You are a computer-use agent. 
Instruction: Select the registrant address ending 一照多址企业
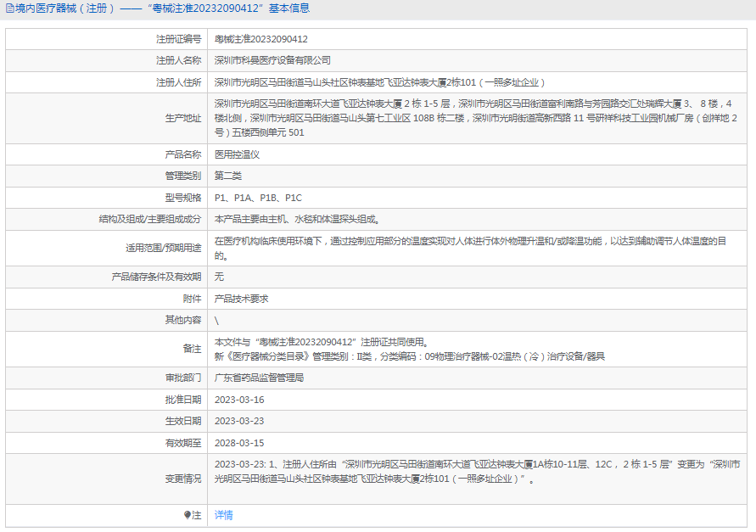tap(379, 82)
